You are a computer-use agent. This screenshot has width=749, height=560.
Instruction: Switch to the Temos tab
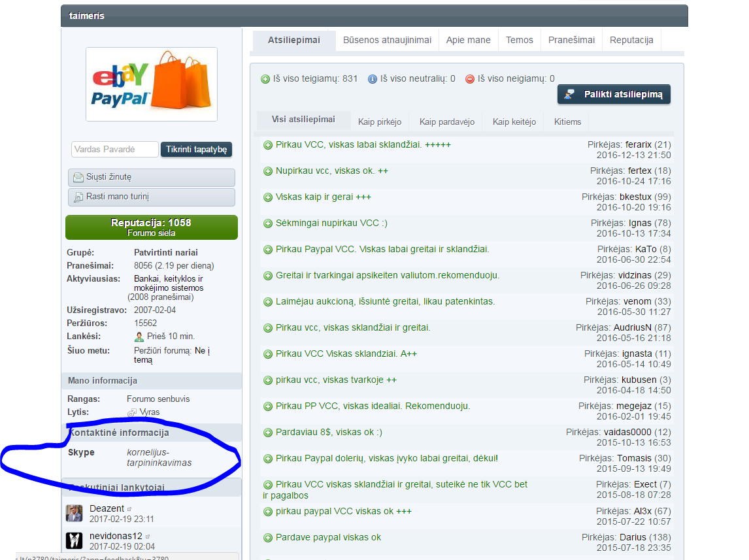[519, 40]
